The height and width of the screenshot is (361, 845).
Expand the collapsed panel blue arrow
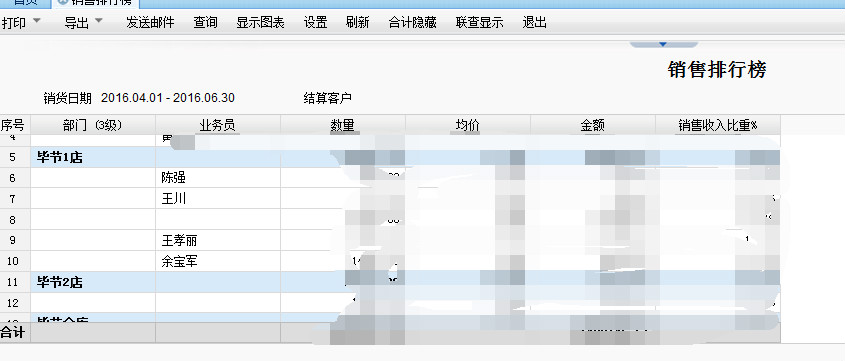(x=663, y=44)
